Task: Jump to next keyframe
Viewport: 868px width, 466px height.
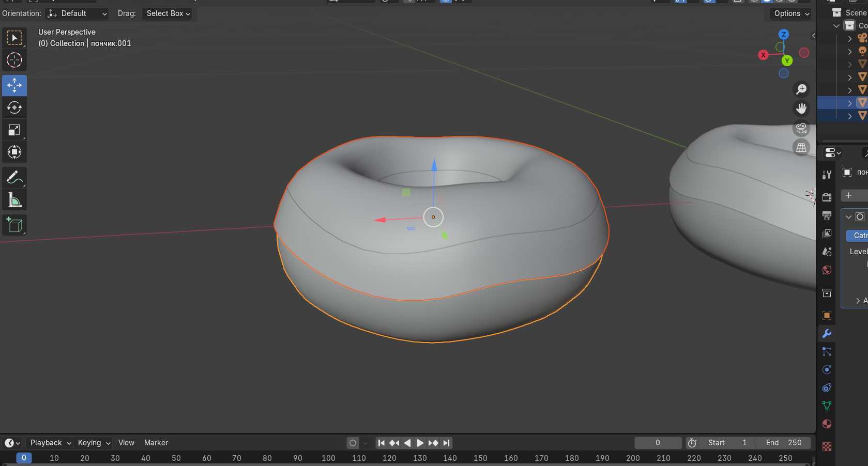Action: pos(433,443)
